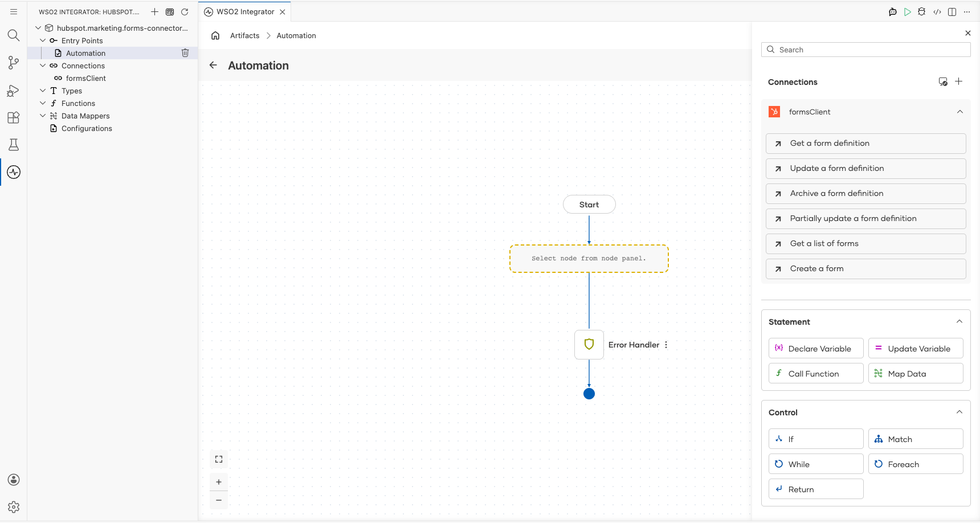Fit diagram to screen icon

pos(219,459)
